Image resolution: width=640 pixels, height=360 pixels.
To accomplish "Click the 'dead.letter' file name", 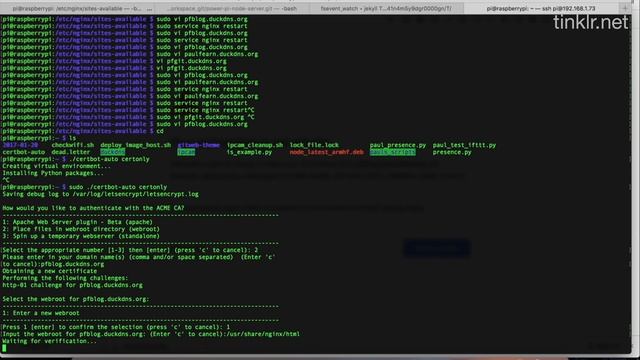I will point(71,152).
